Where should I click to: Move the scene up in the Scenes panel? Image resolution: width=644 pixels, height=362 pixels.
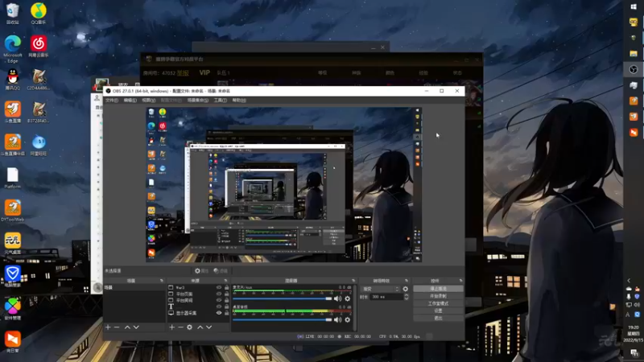pos(127,327)
